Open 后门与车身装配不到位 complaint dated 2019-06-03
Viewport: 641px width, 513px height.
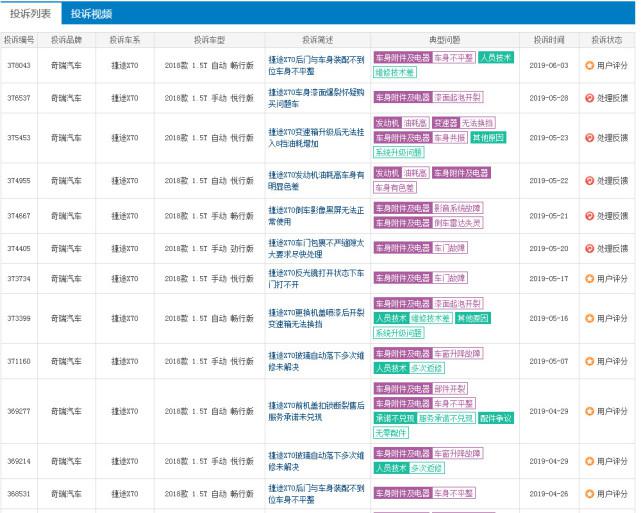(316, 65)
